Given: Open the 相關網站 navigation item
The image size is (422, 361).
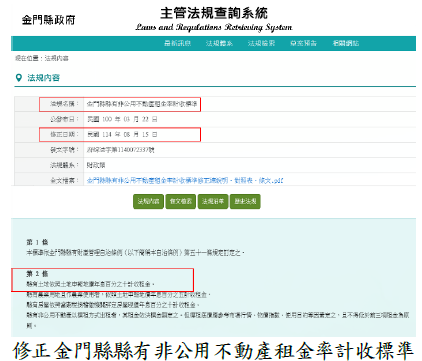Looking at the screenshot, I should 345,43.
